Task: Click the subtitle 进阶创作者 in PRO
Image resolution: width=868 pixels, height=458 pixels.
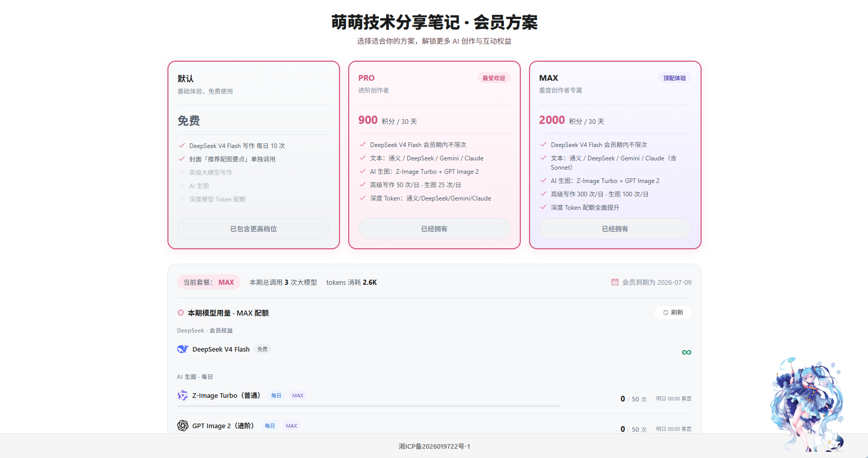Action: pos(374,90)
